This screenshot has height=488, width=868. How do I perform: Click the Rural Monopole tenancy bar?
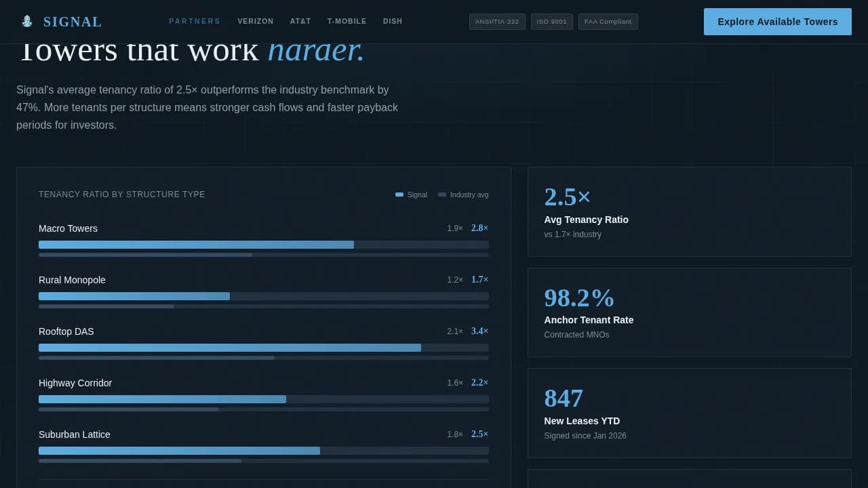(x=134, y=296)
